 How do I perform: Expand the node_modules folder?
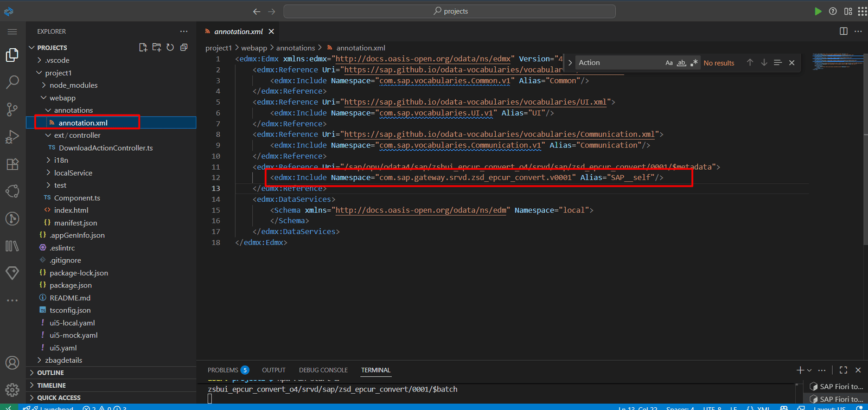[x=73, y=85]
